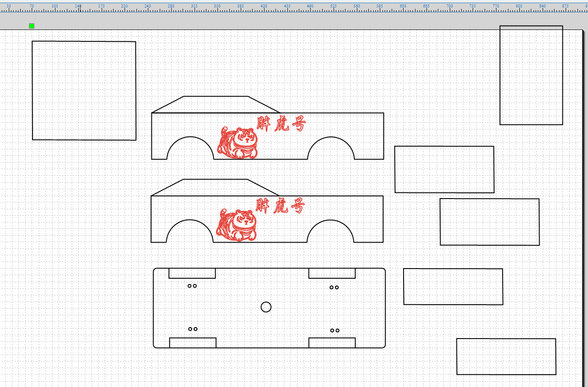Click the 70 mark on the ruler
The image size is (588, 387).
click(32, 6)
